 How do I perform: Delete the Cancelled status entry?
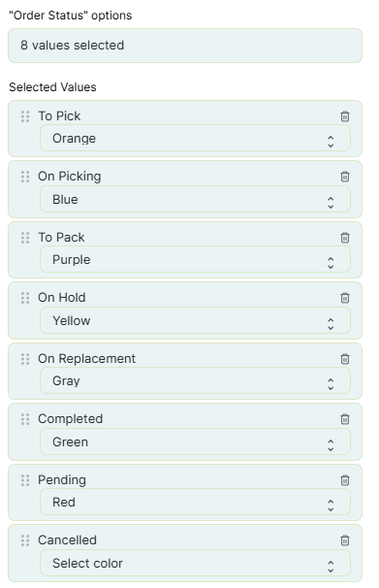(x=345, y=540)
